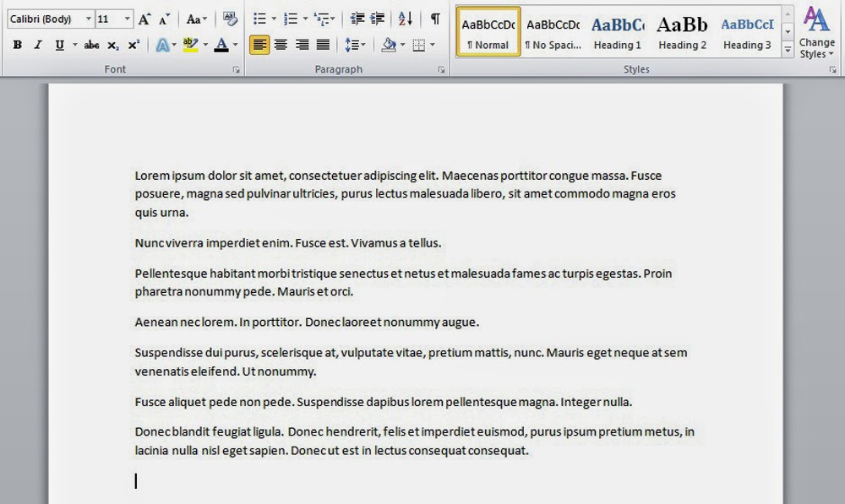This screenshot has height=504, width=845.
Task: Align text to the right
Action: [302, 45]
